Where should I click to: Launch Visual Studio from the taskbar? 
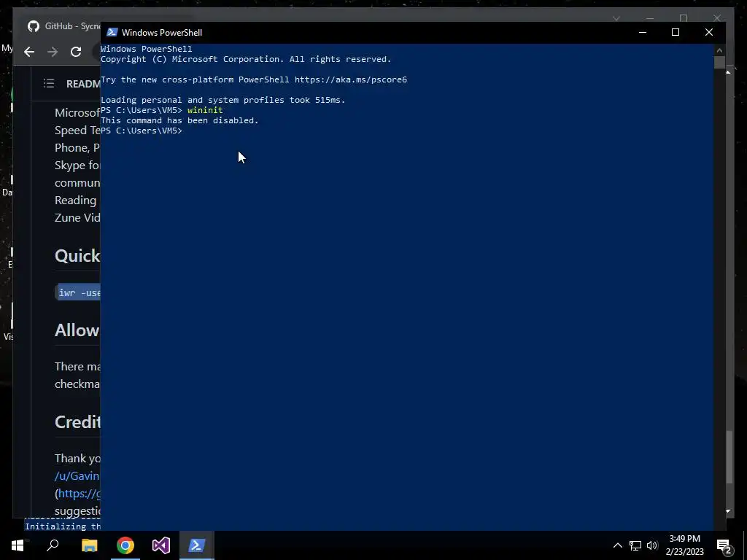(x=161, y=545)
